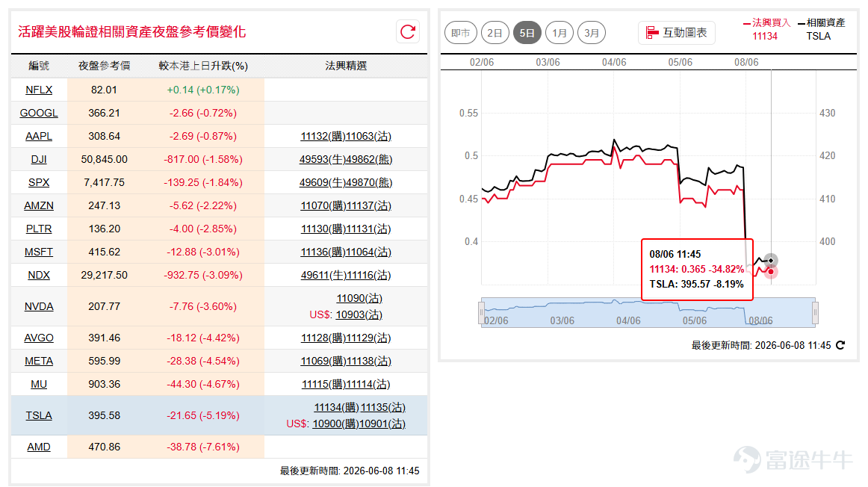Grab the right handle of chart range navigator
Screen dimensions: 868x487
815,313
